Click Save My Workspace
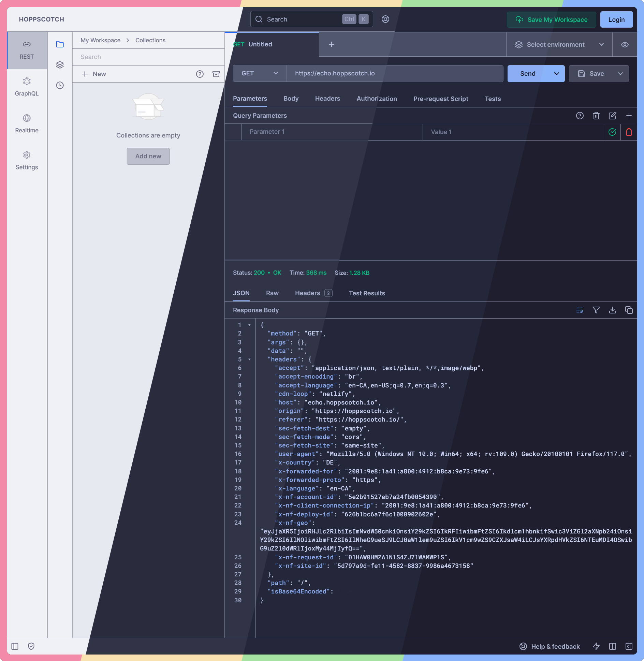The width and height of the screenshot is (644, 661). click(x=552, y=19)
